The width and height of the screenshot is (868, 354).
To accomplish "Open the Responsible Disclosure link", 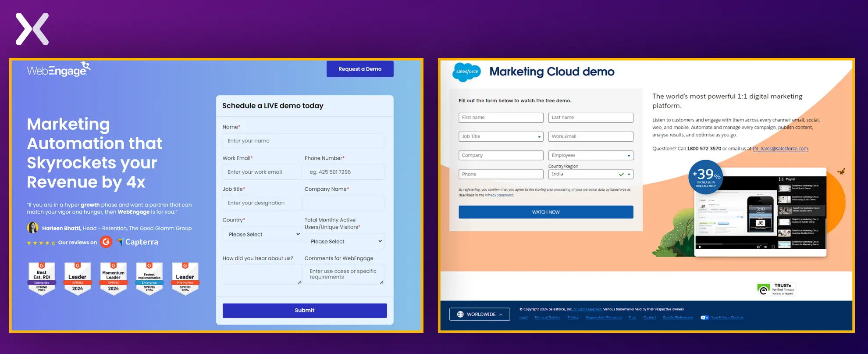I will [604, 318].
